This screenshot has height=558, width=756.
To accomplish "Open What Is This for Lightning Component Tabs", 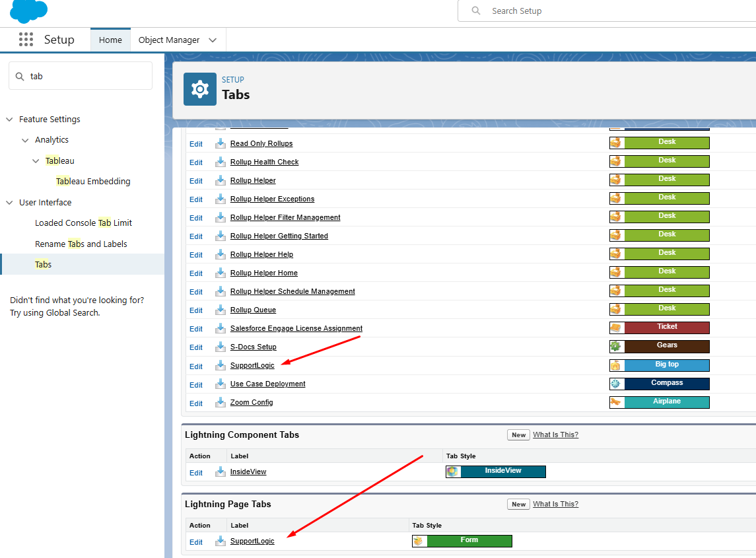I will pos(555,435).
